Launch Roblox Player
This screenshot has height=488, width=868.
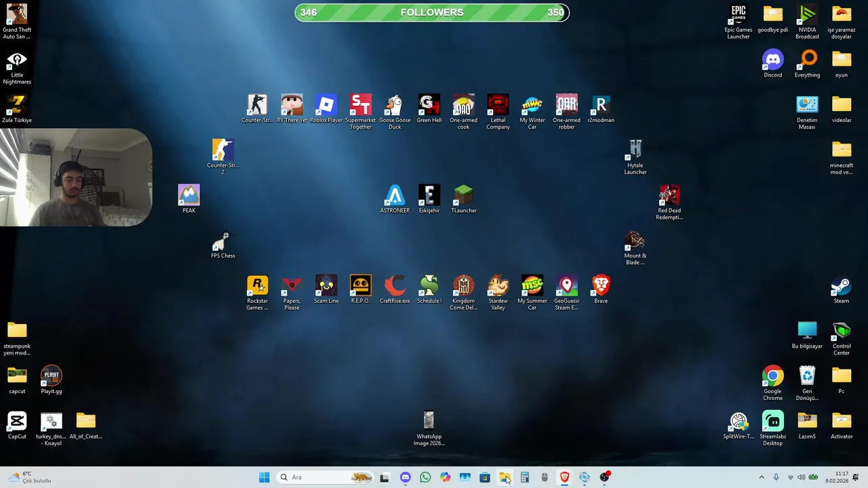(x=326, y=108)
